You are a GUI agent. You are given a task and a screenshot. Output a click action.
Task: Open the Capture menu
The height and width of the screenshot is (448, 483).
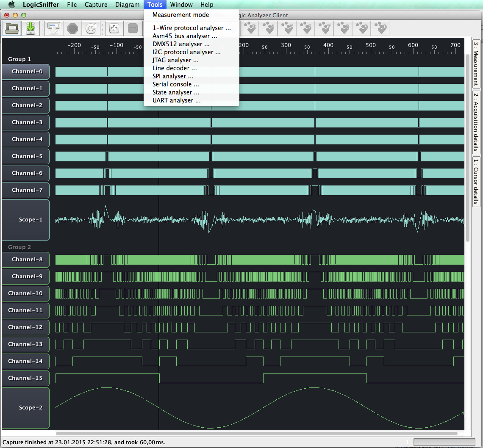[96, 5]
